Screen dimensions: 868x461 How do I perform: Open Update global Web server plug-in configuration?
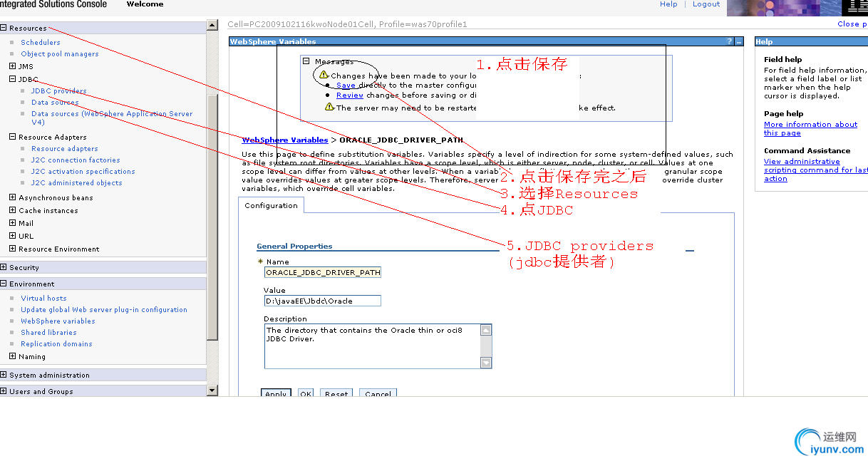[x=104, y=310]
